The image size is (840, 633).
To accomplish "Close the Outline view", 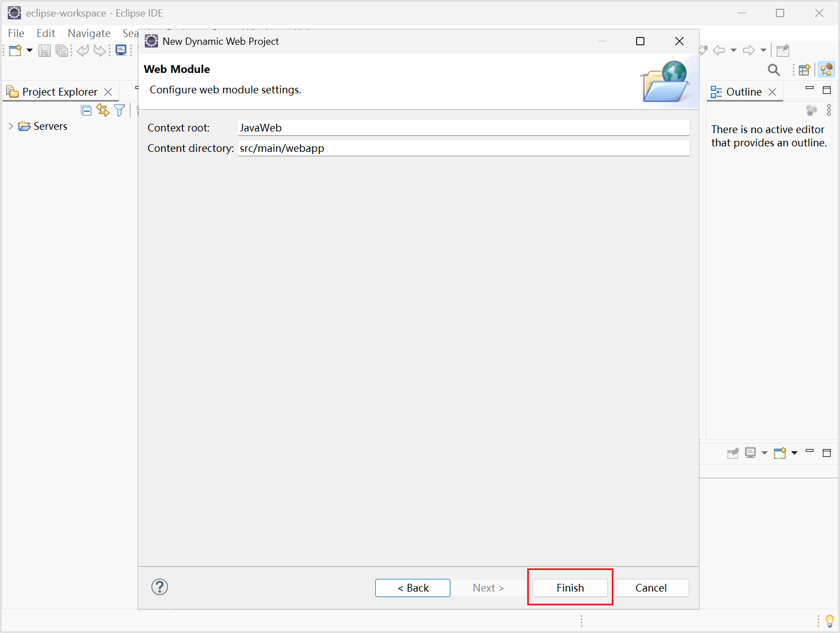I will (773, 92).
